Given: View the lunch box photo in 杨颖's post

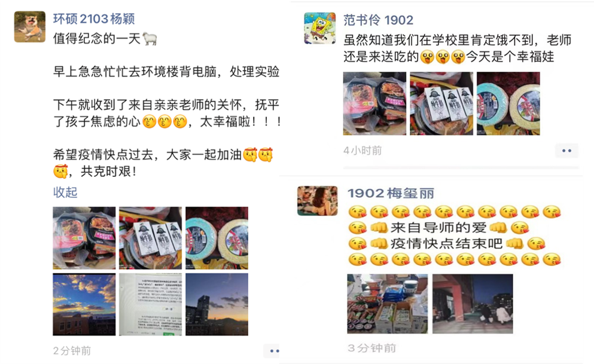Looking at the screenshot, I should [x=84, y=238].
